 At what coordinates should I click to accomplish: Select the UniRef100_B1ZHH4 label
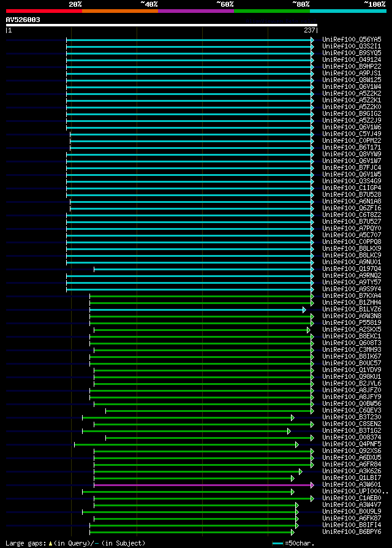pos(352,303)
